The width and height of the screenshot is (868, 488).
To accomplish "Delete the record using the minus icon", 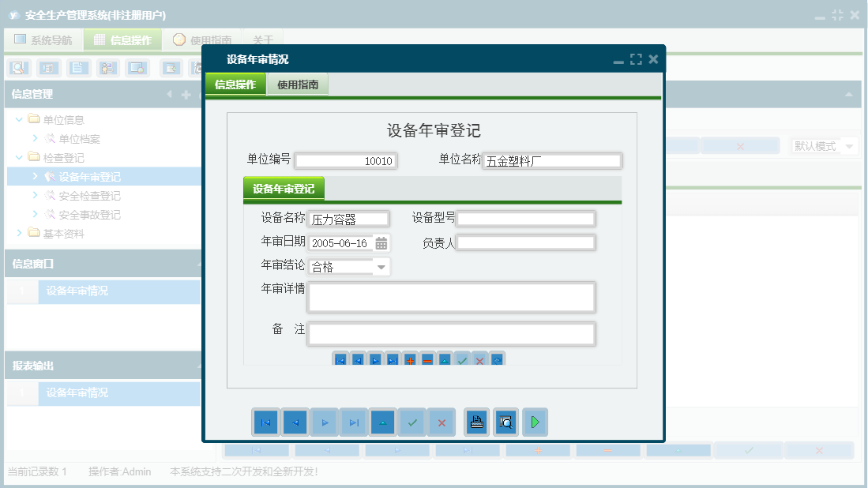I will [x=426, y=360].
